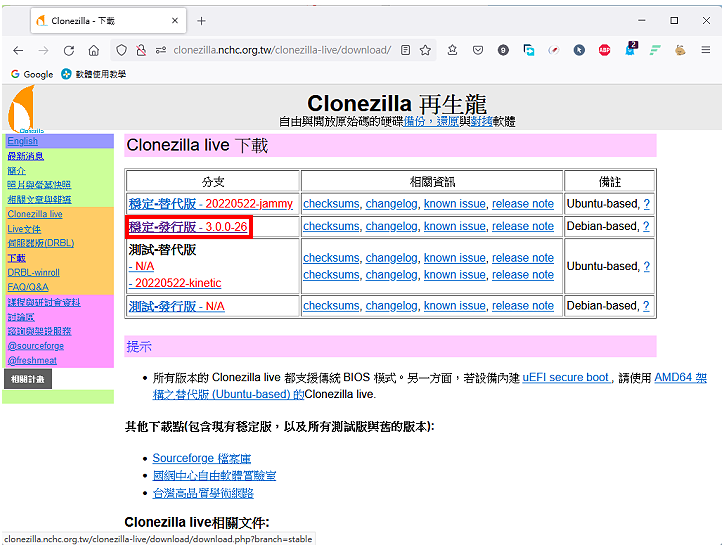This screenshot has width=724, height=545.
Task: Open changelog for the 3.0.0-26 row
Action: click(392, 226)
